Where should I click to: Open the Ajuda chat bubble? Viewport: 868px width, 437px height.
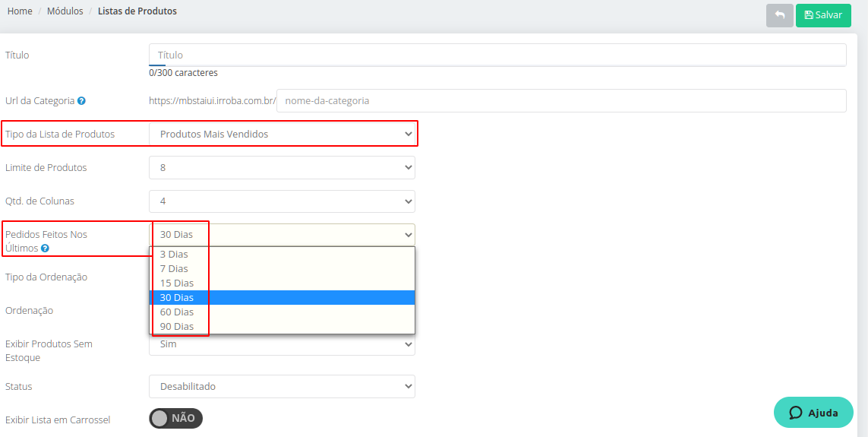point(813,413)
